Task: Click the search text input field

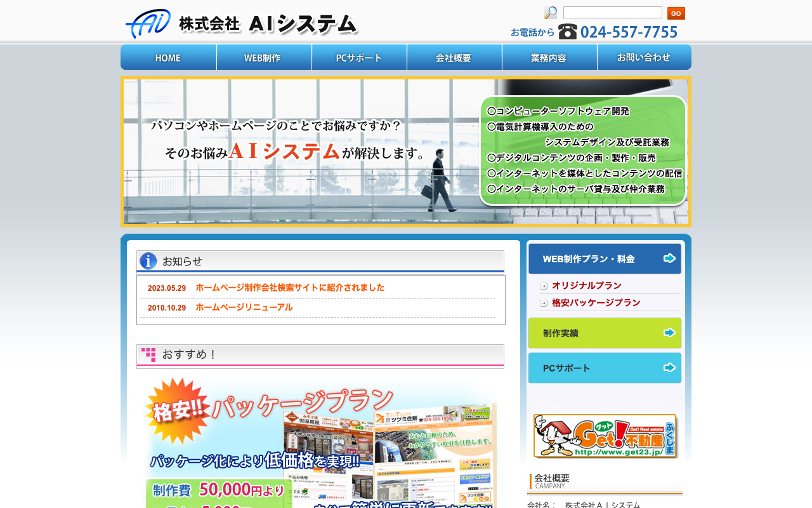Action: pyautogui.click(x=613, y=13)
